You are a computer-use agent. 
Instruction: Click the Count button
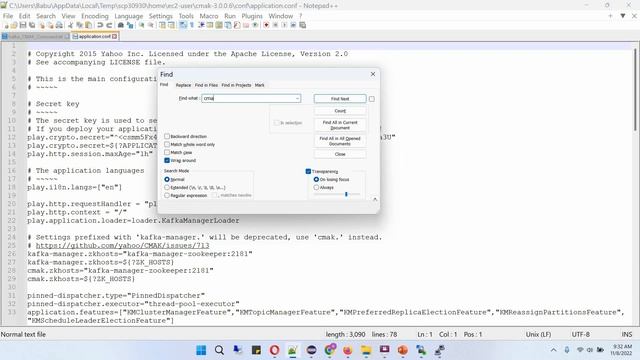[x=340, y=111]
